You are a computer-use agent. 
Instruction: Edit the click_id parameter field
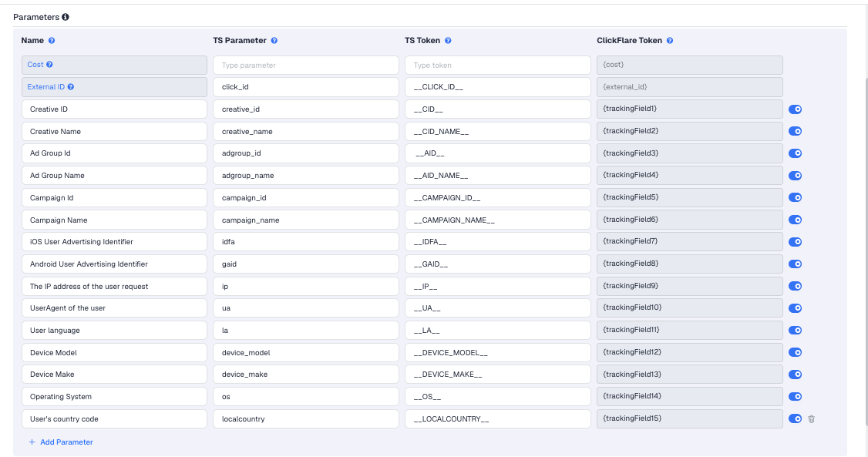pos(305,87)
